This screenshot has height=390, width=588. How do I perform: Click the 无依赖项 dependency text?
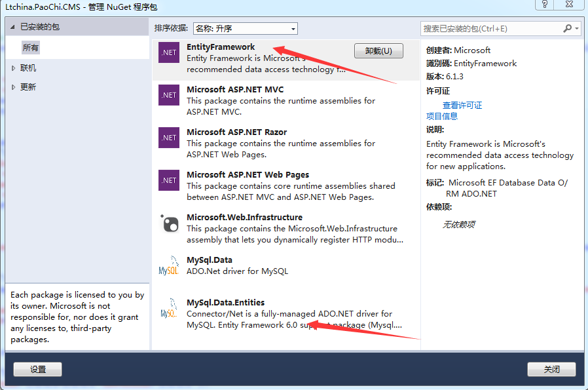458,224
